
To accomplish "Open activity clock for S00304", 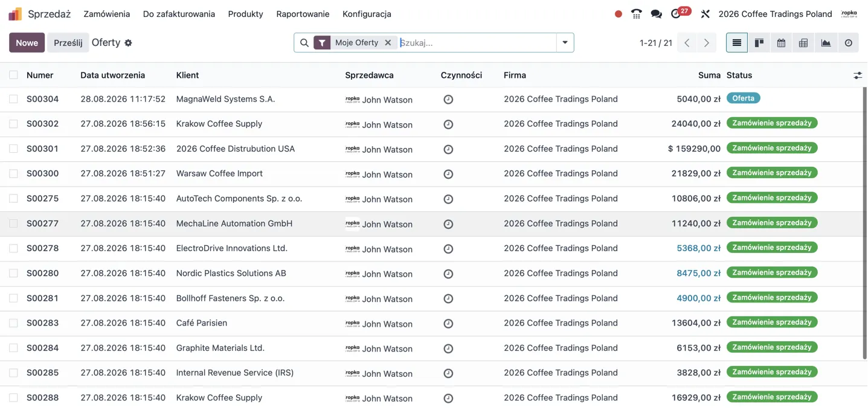I will tap(448, 100).
